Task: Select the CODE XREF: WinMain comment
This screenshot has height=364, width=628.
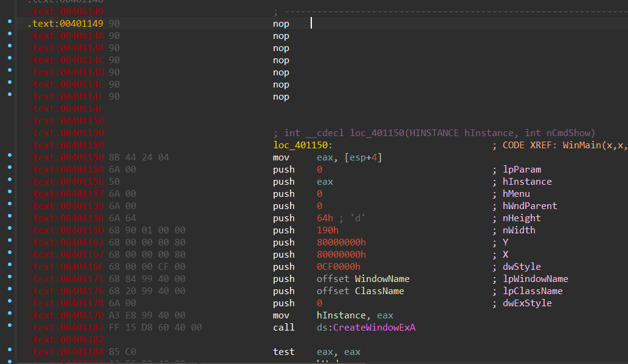Action: pyautogui.click(x=560, y=145)
